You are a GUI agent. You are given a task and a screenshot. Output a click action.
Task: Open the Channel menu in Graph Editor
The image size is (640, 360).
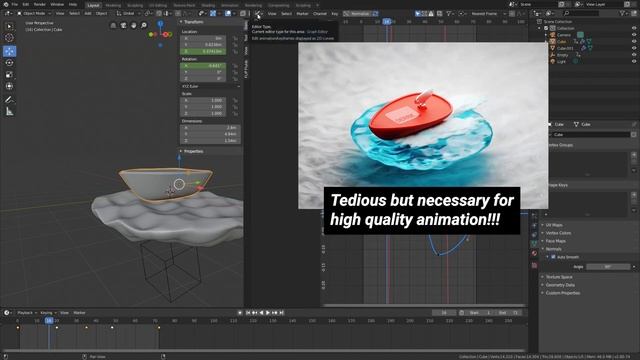click(320, 13)
